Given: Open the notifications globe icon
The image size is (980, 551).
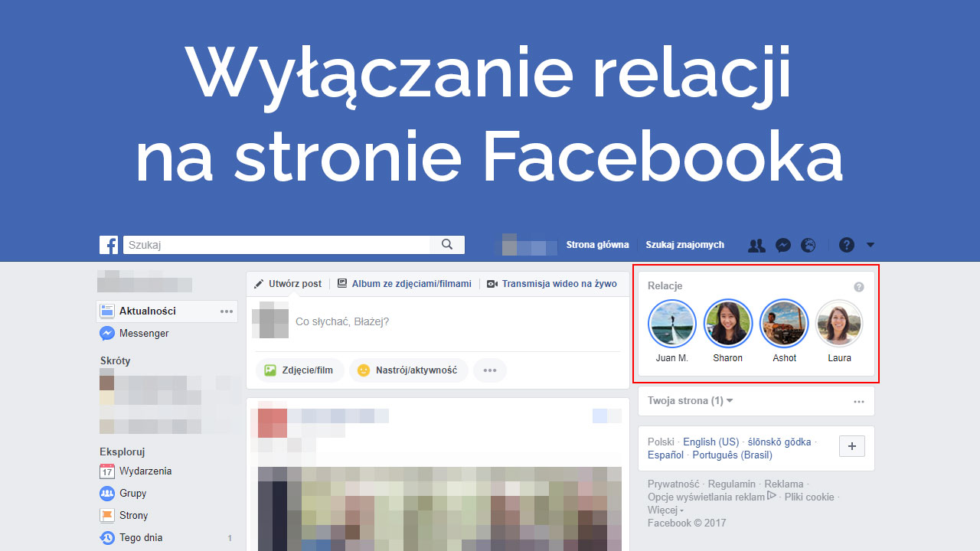Looking at the screenshot, I should click(x=808, y=245).
